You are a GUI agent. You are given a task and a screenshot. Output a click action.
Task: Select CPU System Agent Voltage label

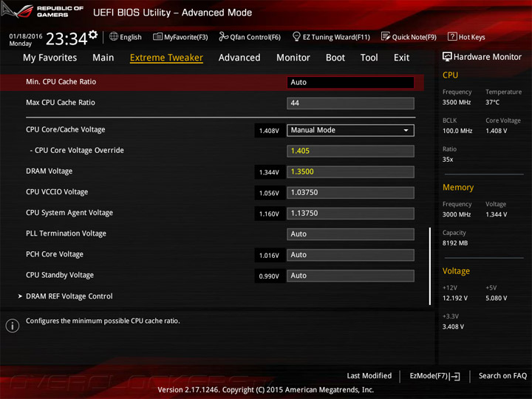point(69,213)
